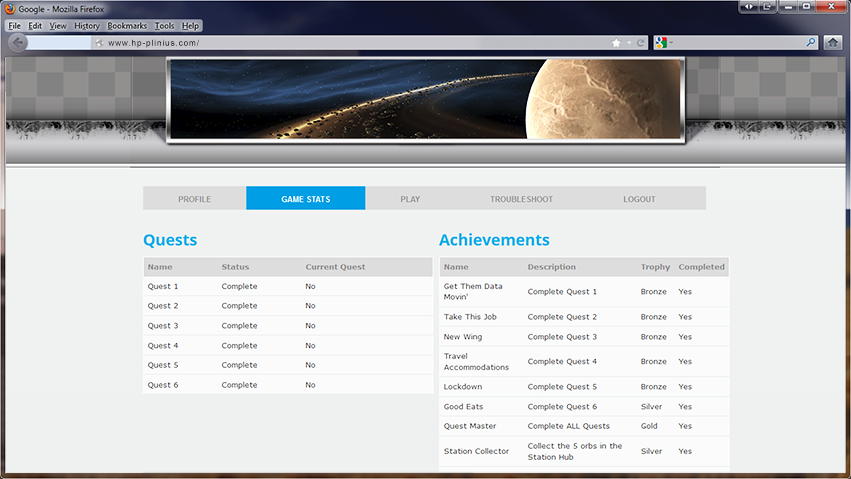Image resolution: width=851 pixels, height=479 pixels.
Task: Click the Get Them Data Movin' achievement
Action: [x=473, y=291]
